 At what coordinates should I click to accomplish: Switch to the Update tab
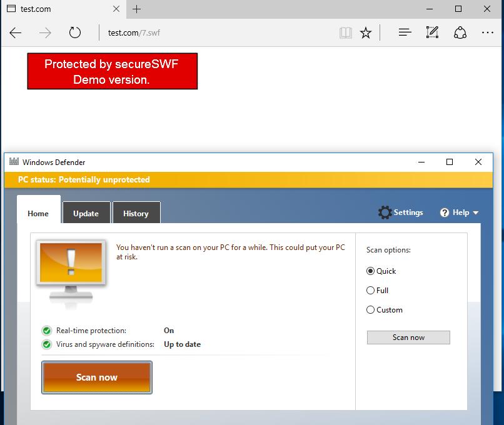pos(86,212)
